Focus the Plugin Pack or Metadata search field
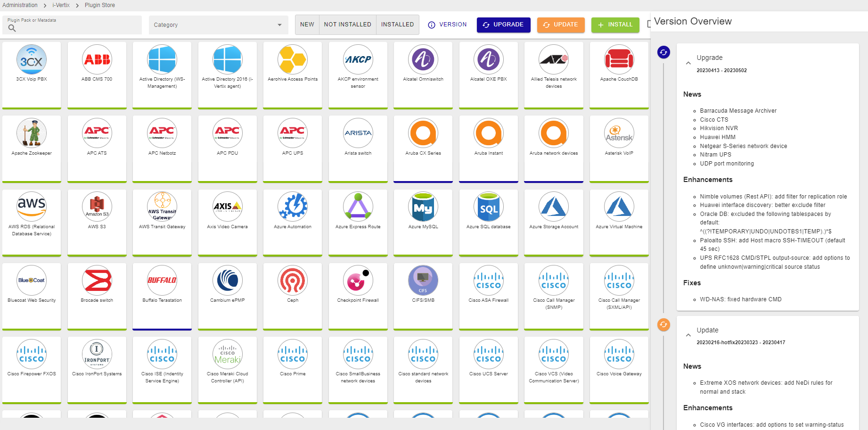The width and height of the screenshot is (868, 430). coord(72,25)
